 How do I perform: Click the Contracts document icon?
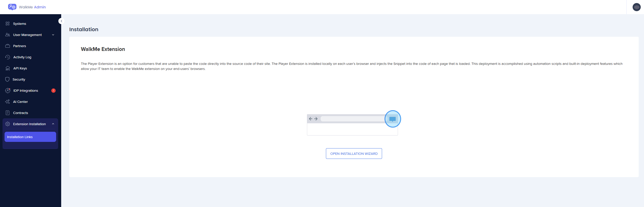pos(8,113)
